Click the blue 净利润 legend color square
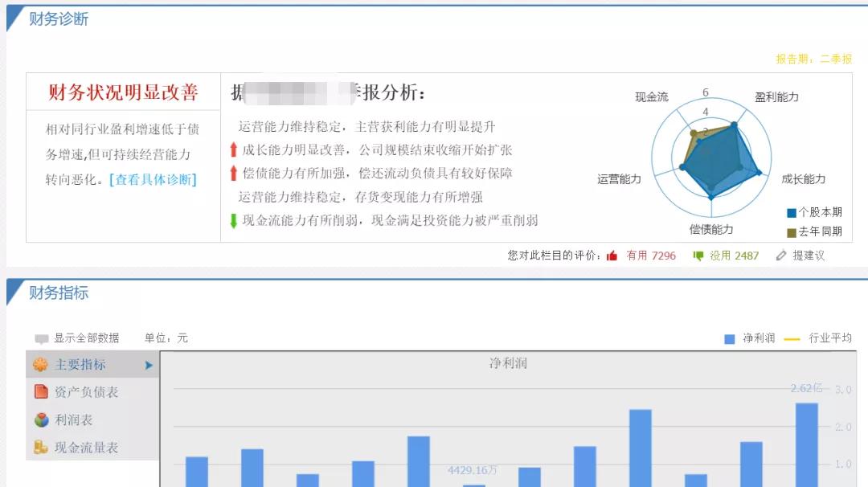 pyautogui.click(x=729, y=338)
